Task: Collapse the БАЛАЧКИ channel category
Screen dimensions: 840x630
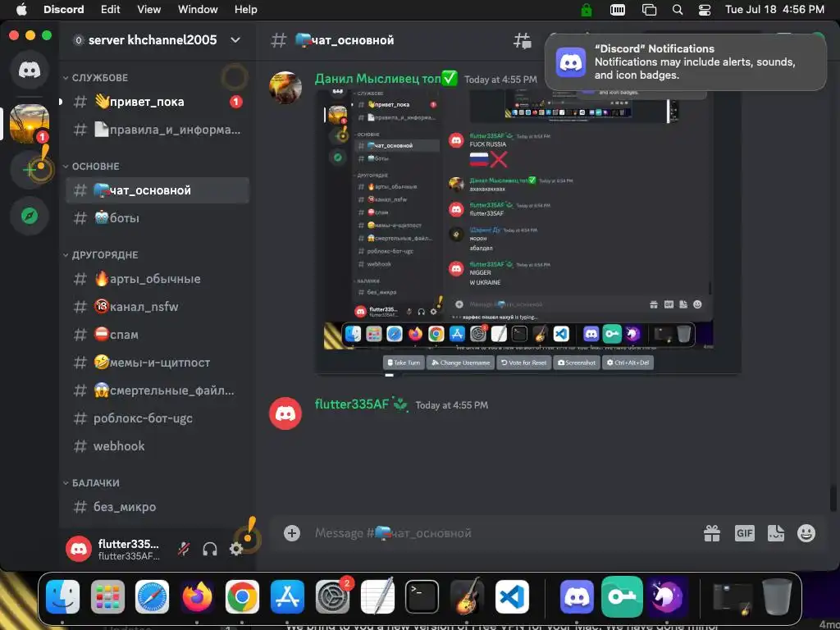Action: pos(92,483)
